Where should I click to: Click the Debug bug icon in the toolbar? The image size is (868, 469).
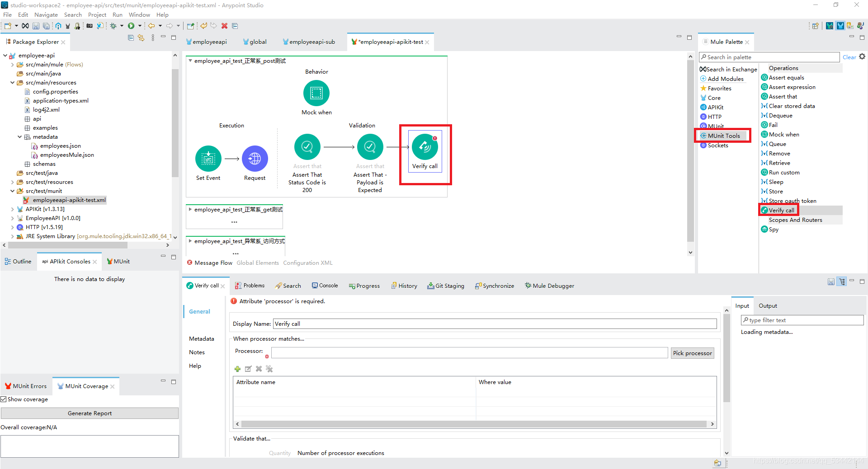[x=113, y=26]
